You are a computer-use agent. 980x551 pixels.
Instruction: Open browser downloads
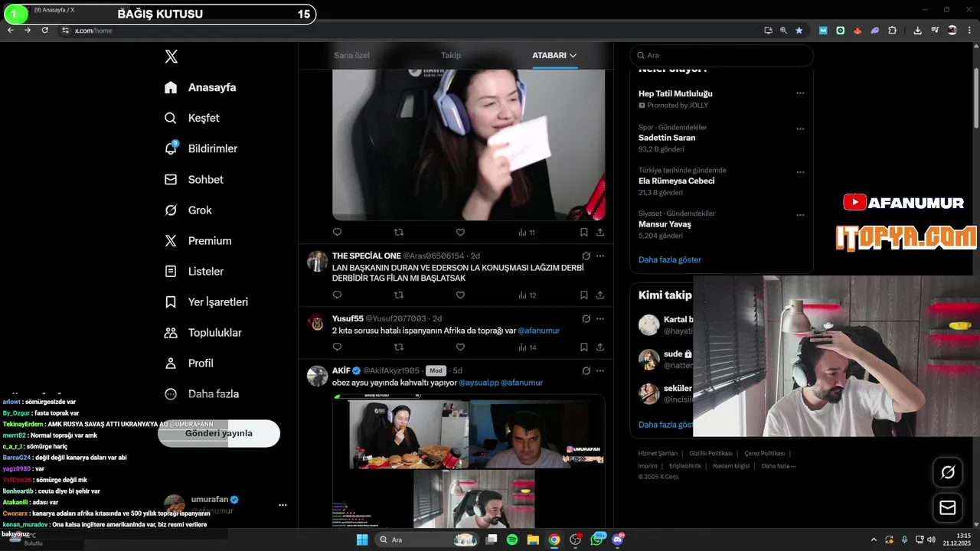tap(917, 30)
